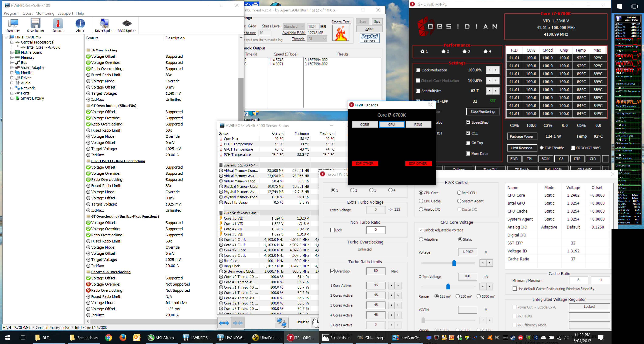Image resolution: width=644 pixels, height=344 pixels.
Task: Uncheck SpeedStep in ThrottleStop
Action: [468, 122]
